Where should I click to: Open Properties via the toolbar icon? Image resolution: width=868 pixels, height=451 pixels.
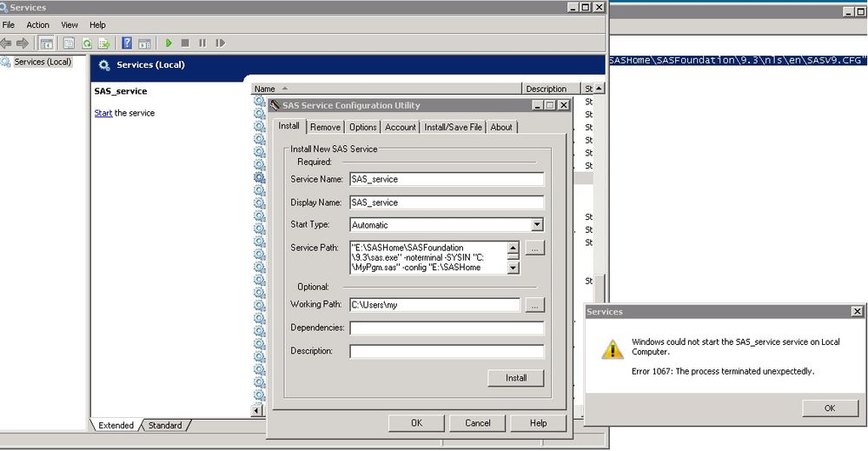[69, 43]
